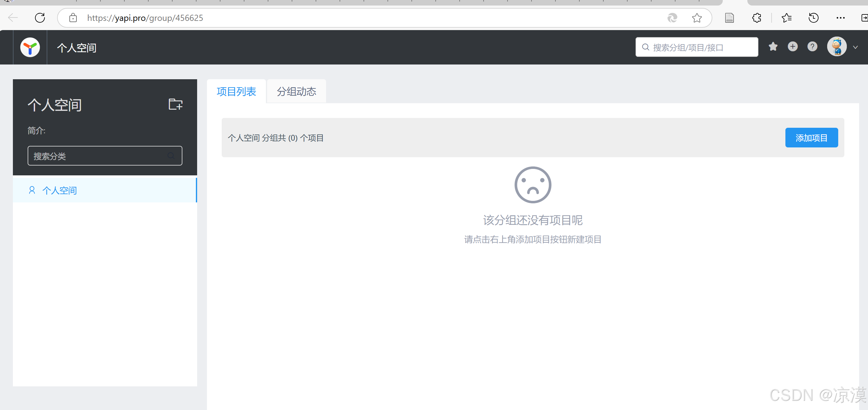Reload the page with the refresh icon

[x=40, y=18]
